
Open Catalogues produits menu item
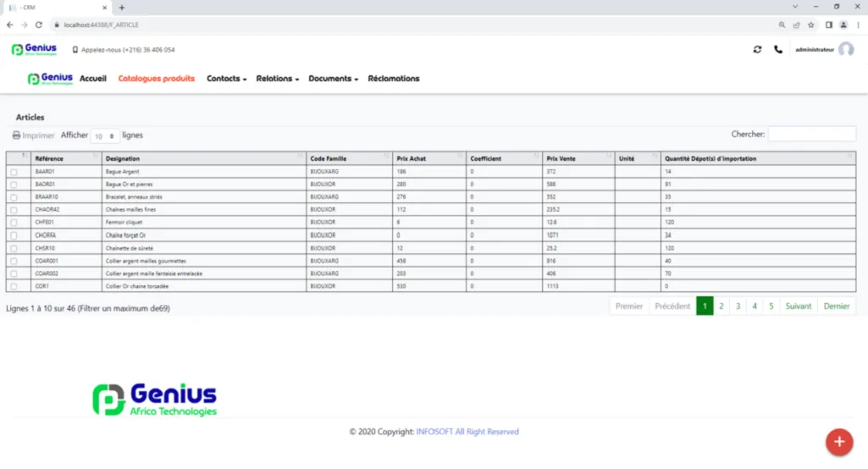156,79
